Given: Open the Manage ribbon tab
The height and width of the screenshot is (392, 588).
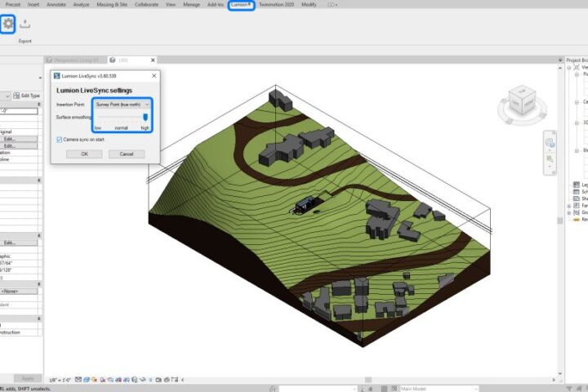Looking at the screenshot, I should click(x=191, y=5).
